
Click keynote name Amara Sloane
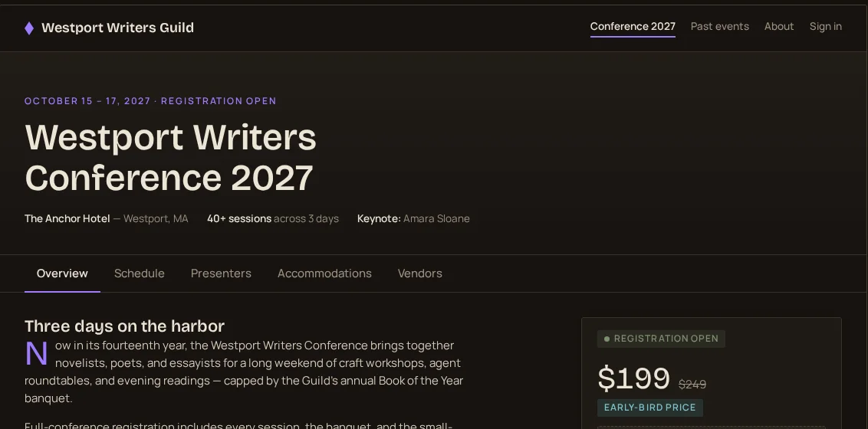[x=436, y=219]
